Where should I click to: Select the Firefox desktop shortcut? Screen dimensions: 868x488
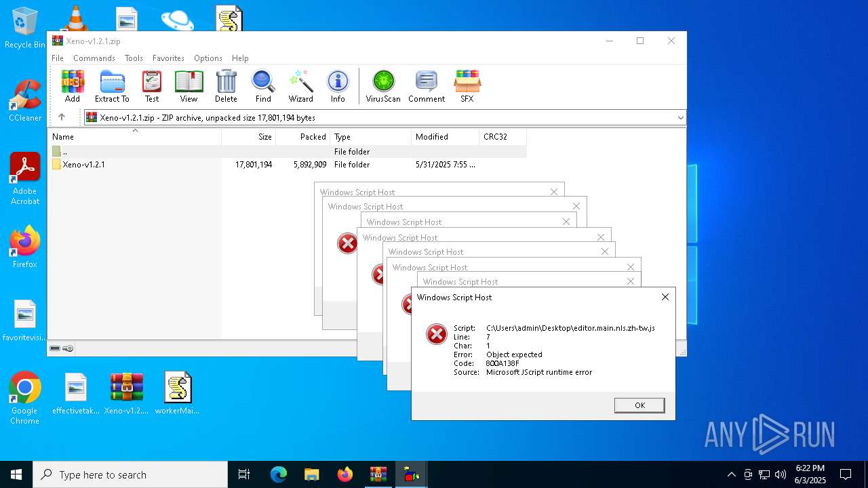point(25,247)
